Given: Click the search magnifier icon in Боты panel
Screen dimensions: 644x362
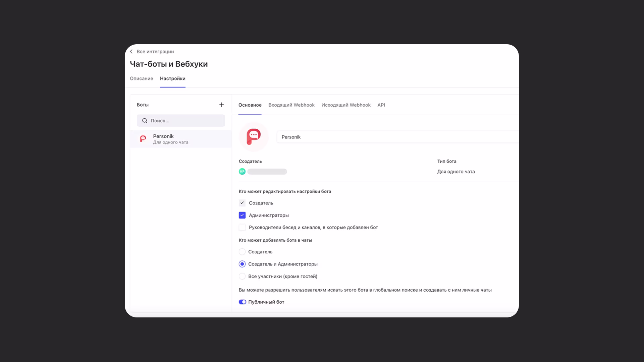Looking at the screenshot, I should (x=145, y=121).
